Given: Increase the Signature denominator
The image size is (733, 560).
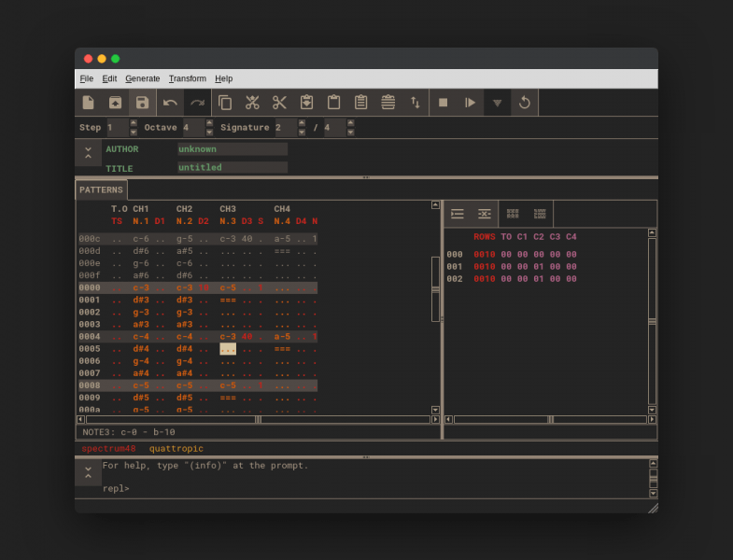Looking at the screenshot, I should point(350,123).
